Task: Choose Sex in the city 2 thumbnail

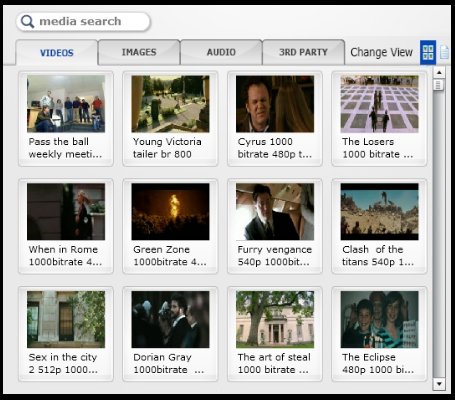Action: [66, 319]
